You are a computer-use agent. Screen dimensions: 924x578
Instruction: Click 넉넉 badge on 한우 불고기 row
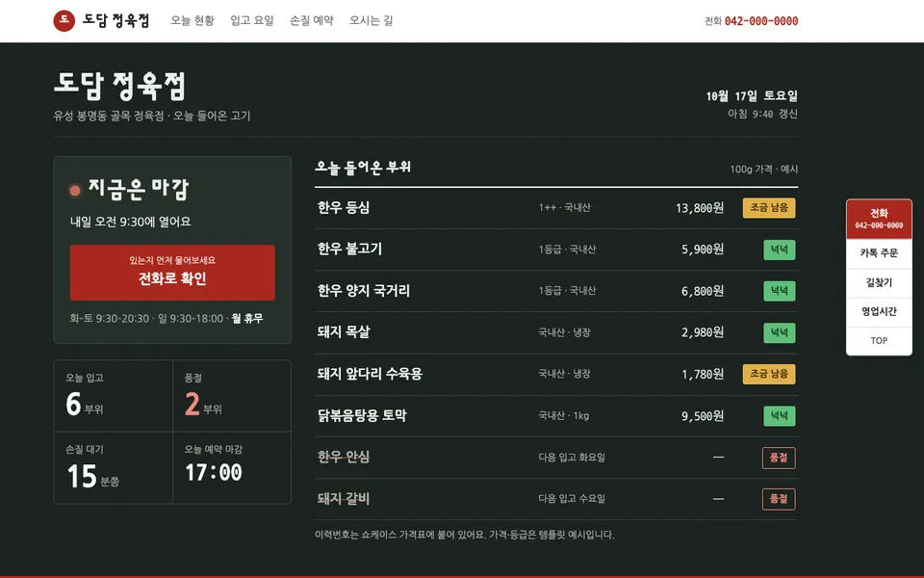[x=779, y=250]
